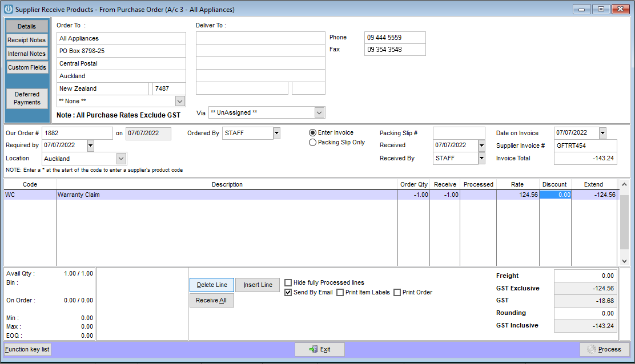Screen dimensions: 635x364
Task: Click the Deferred Payments button
Action: click(x=27, y=97)
